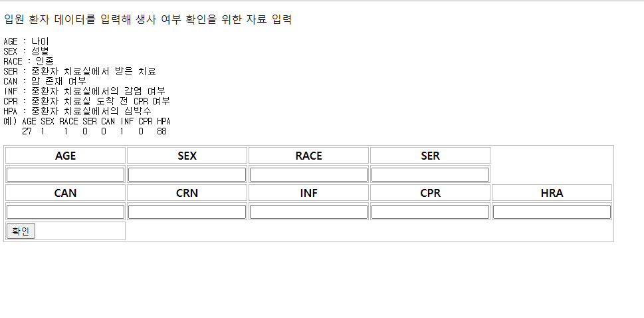The height and width of the screenshot is (318, 644).
Task: Submit the form with 확인 button
Action: tap(21, 232)
